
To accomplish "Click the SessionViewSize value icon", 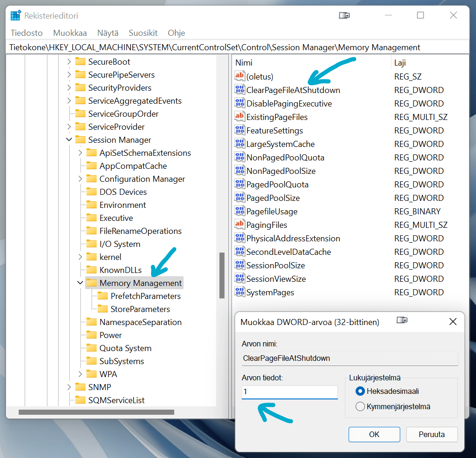I will point(239,279).
